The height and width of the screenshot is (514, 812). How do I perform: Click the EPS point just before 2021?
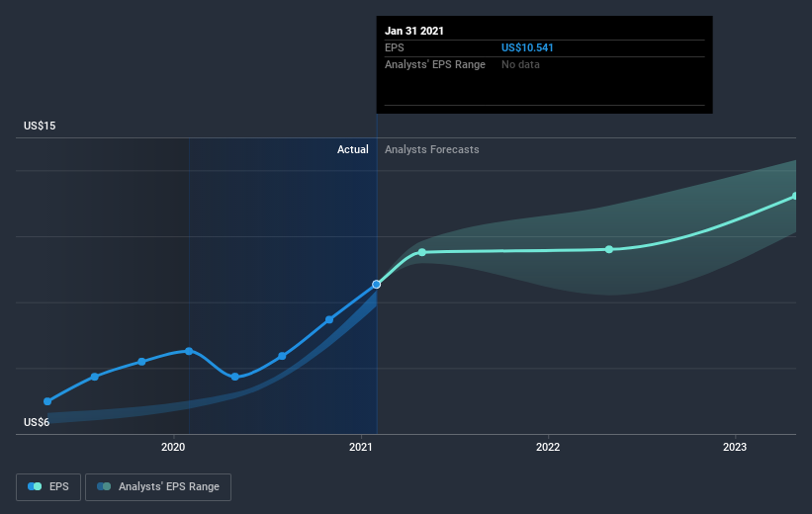tap(329, 320)
